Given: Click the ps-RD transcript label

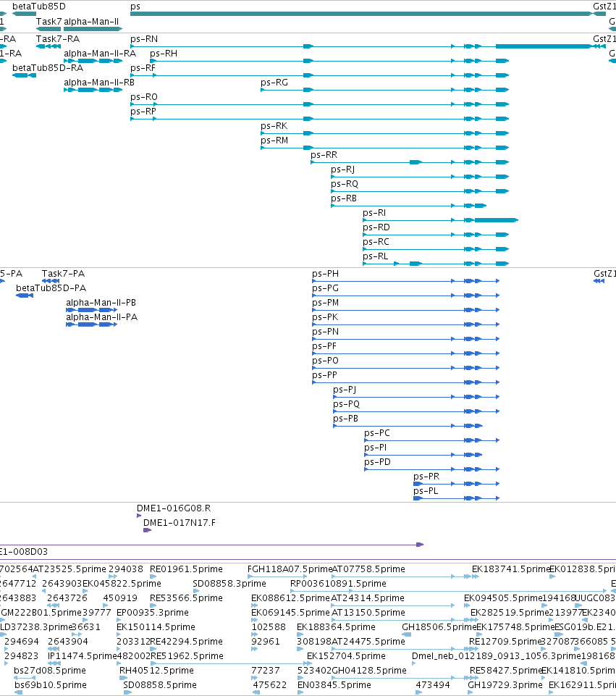Looking at the screenshot, I should [x=376, y=227].
